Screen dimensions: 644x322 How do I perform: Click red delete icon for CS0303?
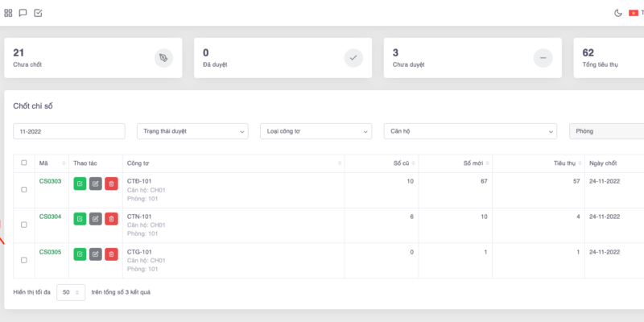click(111, 184)
